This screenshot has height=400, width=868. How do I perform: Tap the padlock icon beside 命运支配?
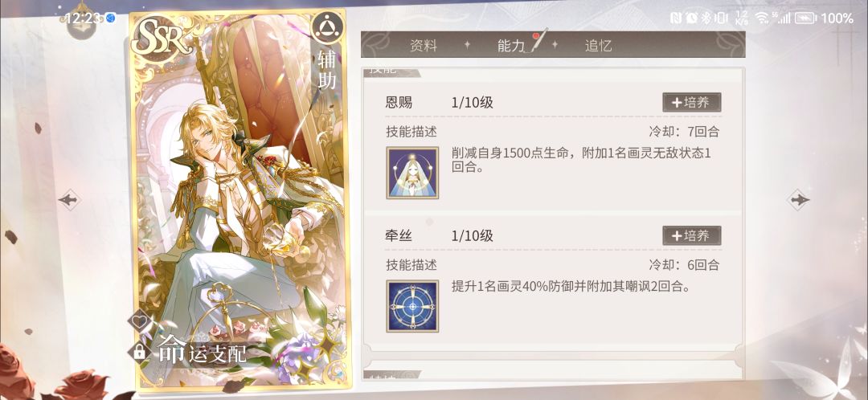click(139, 351)
